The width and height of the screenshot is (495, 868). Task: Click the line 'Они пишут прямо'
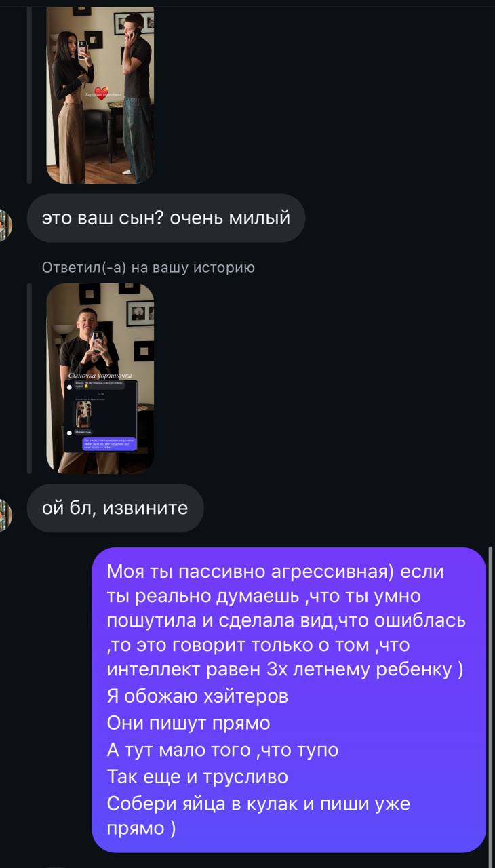(189, 723)
